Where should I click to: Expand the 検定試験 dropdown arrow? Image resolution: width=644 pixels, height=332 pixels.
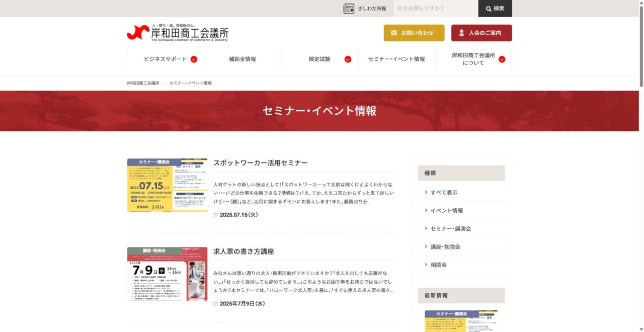pos(348,59)
